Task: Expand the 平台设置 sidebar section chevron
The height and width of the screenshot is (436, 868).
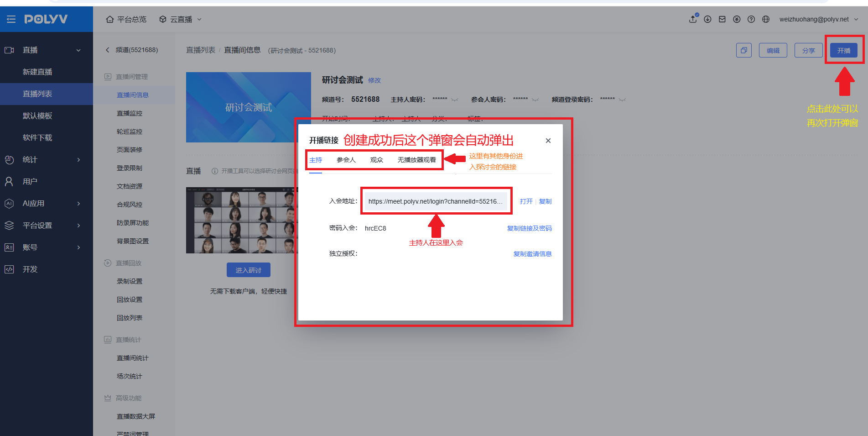Action: pyautogui.click(x=78, y=226)
